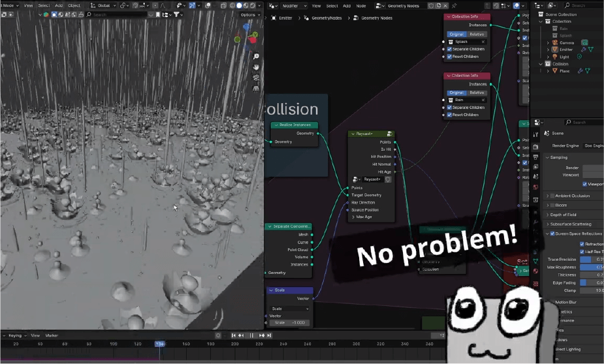Uncheck Separate Children on Splash collection node

(450, 49)
